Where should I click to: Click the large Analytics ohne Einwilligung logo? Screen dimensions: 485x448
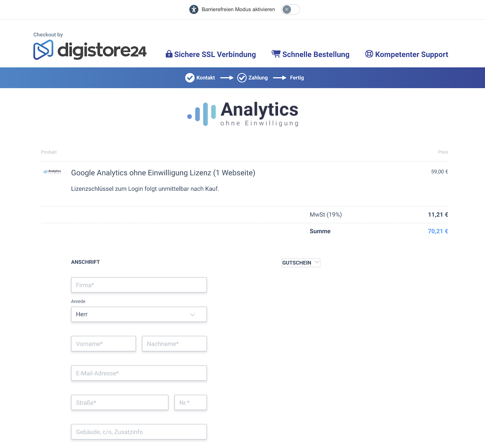[242, 114]
